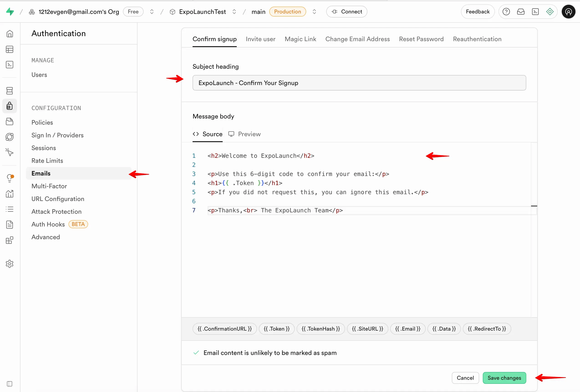Open the Reports chart sidebar icon
This screenshot has height=392, width=580.
click(10, 194)
